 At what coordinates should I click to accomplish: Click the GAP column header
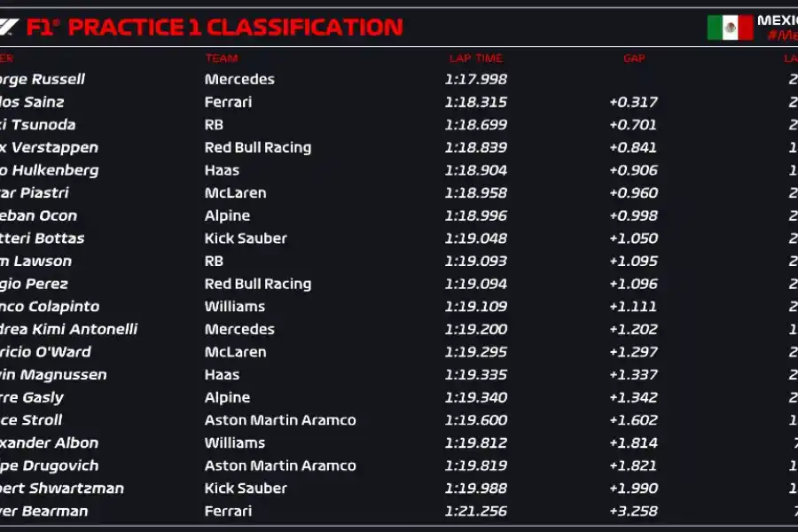point(634,59)
